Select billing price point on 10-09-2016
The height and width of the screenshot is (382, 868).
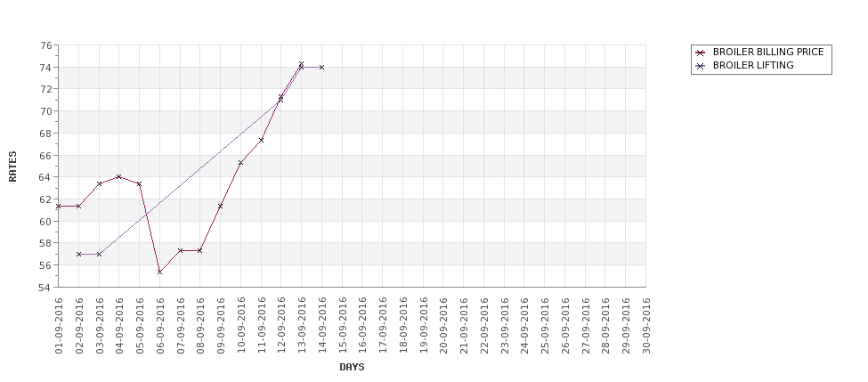click(x=240, y=163)
